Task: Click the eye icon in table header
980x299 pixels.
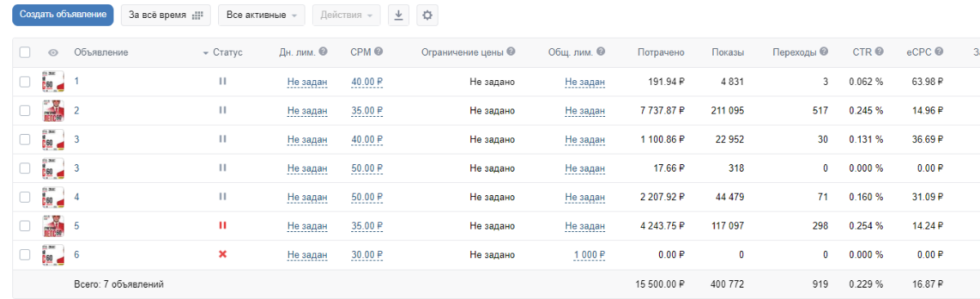Action: click(x=53, y=52)
